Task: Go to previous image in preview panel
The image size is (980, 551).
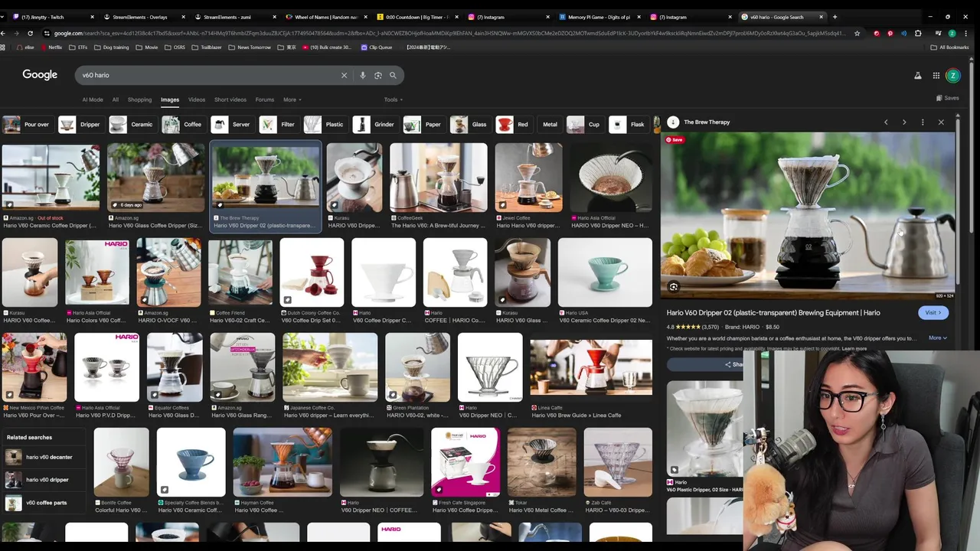Action: [x=886, y=122]
